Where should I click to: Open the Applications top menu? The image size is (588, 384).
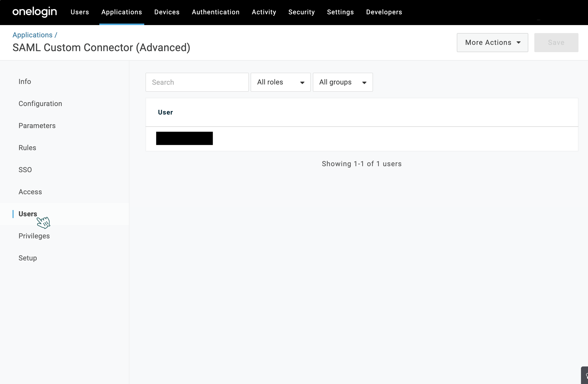122,12
